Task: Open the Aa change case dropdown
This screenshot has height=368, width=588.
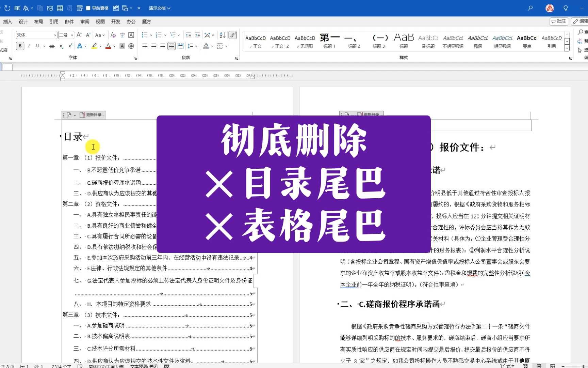Action: point(100,35)
